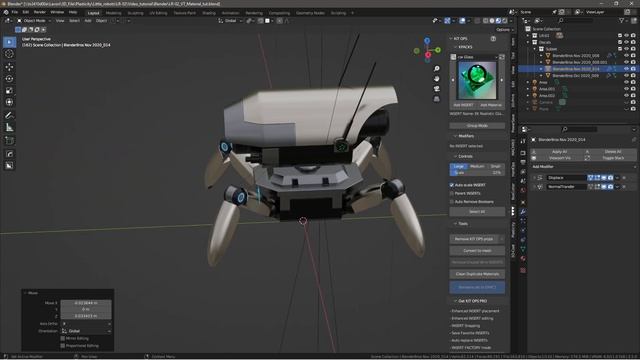Expand the Area light tree item
Image resolution: width=640 pixels, height=360 pixels.
[528, 82]
